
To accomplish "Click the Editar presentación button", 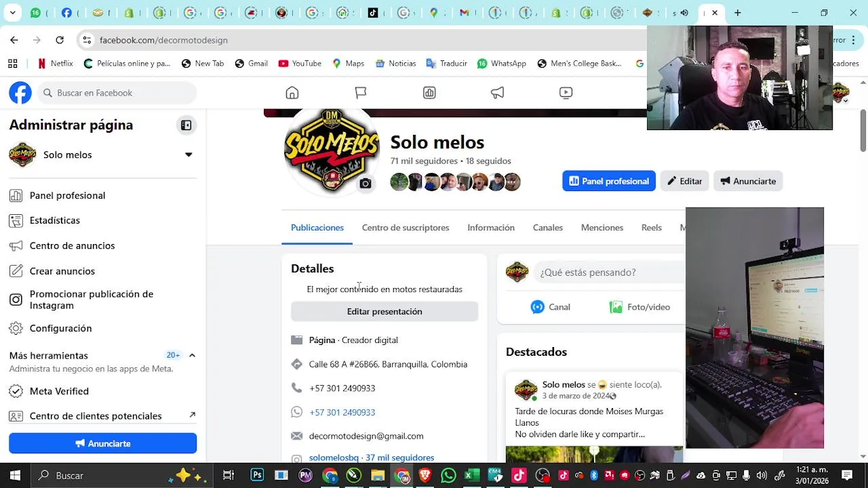I will point(384,311).
